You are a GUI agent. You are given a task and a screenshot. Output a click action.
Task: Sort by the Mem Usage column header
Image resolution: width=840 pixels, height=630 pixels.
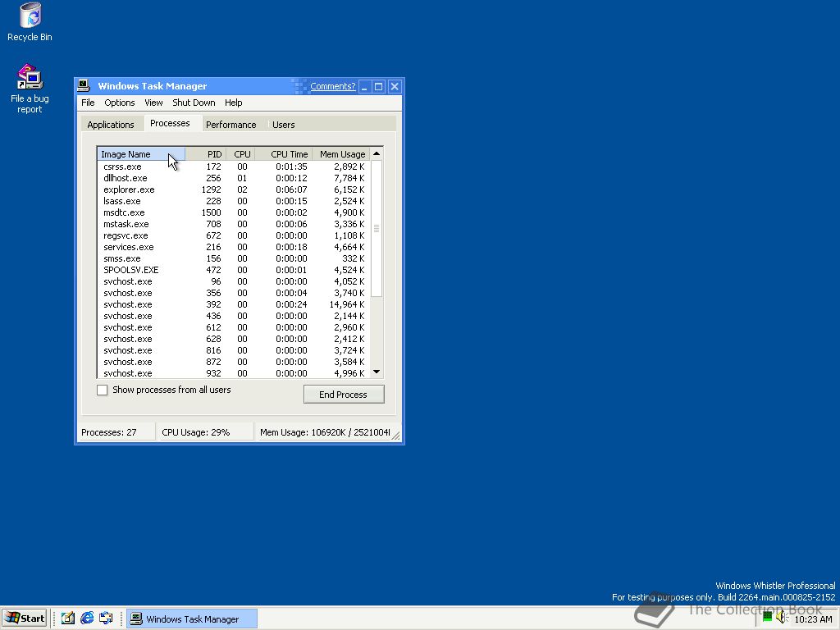(341, 154)
